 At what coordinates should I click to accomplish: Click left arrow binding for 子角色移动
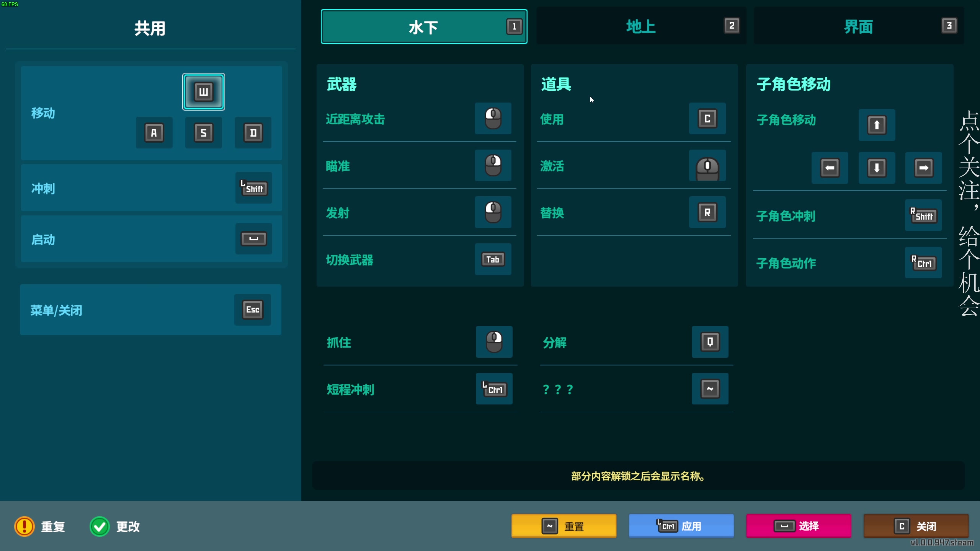830,168
